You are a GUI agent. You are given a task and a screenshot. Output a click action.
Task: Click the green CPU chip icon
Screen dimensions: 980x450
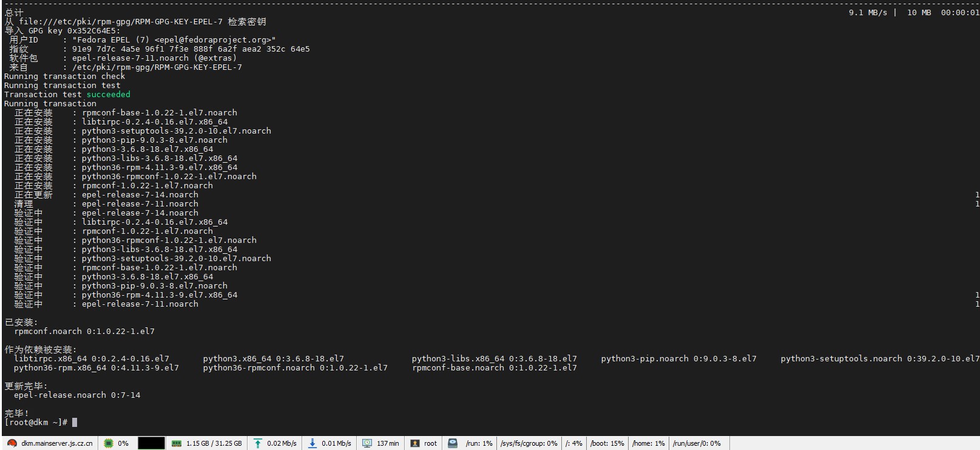click(108, 443)
